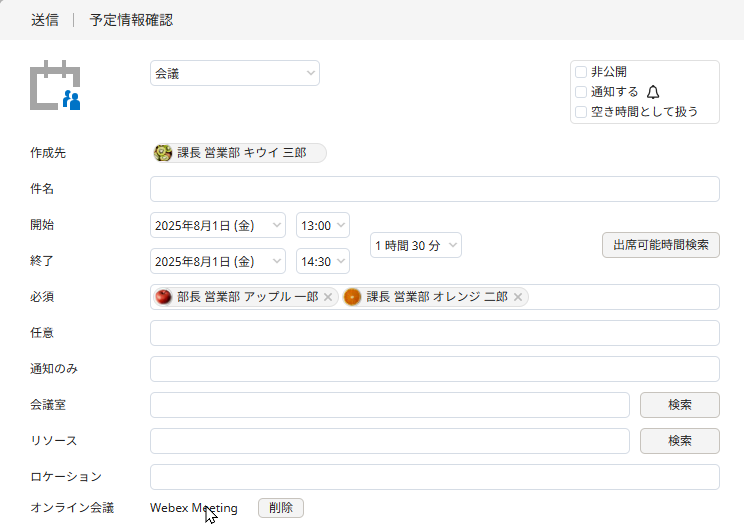Open the 1 時間 30 分 duration dropdown
The width and height of the screenshot is (744, 530).
tap(416, 245)
